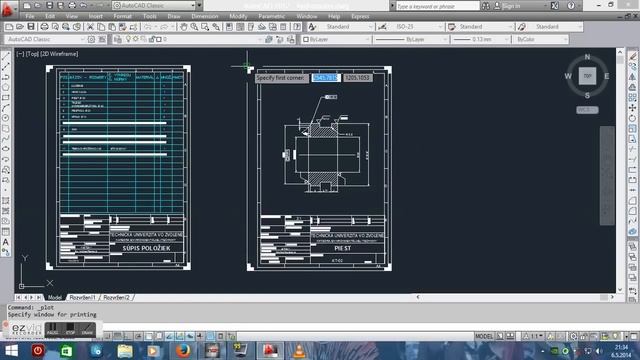640x360 pixels.
Task: Click the search binoculars icon
Action: 486,6
